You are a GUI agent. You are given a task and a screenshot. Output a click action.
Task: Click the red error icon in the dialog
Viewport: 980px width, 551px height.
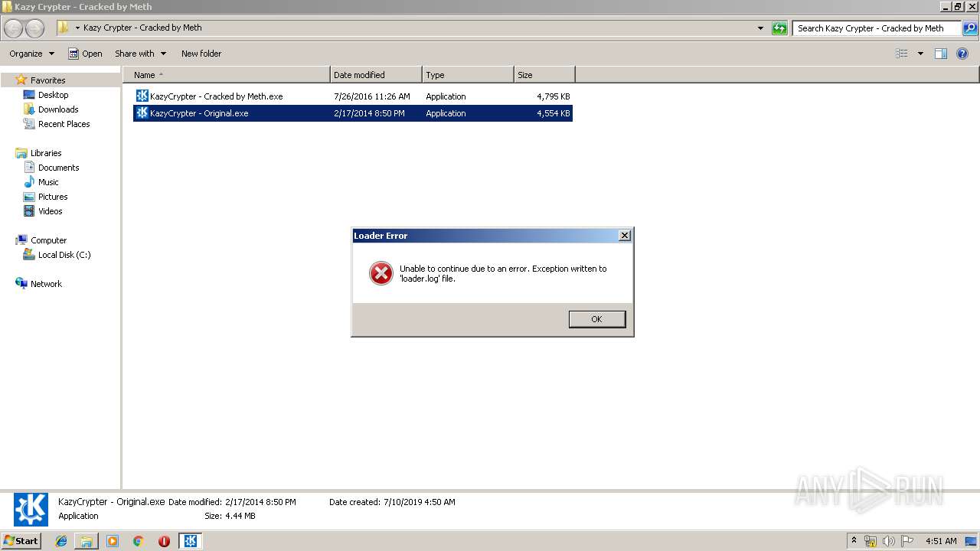point(381,273)
